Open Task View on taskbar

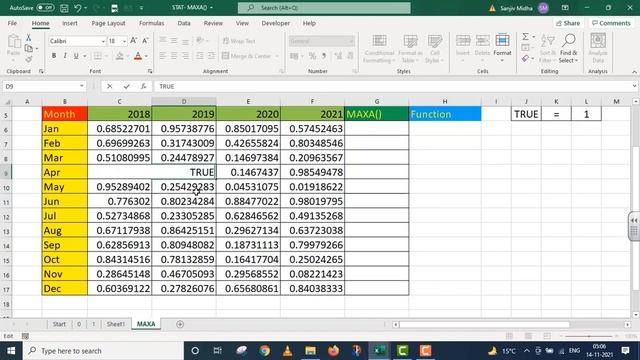click(x=218, y=351)
